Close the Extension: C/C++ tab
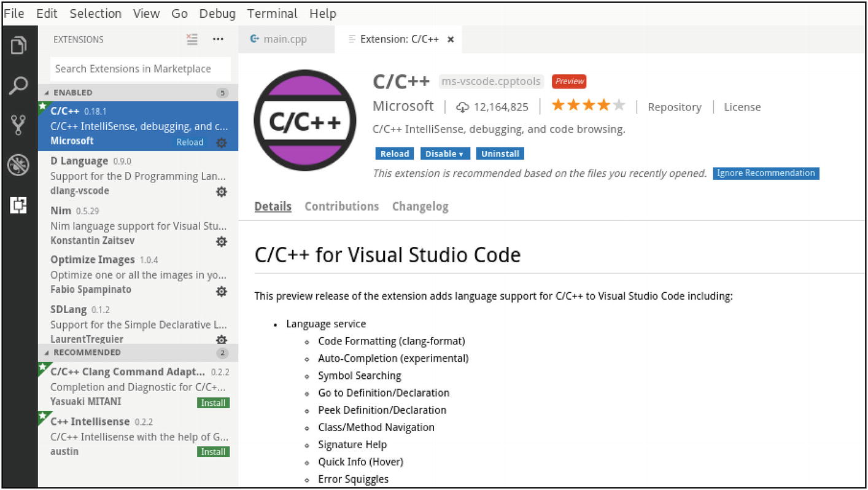This screenshot has height=490, width=868. [451, 39]
